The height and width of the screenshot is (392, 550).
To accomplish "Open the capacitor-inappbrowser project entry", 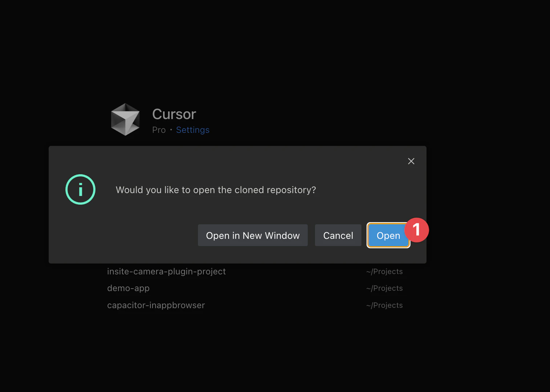I will [156, 305].
